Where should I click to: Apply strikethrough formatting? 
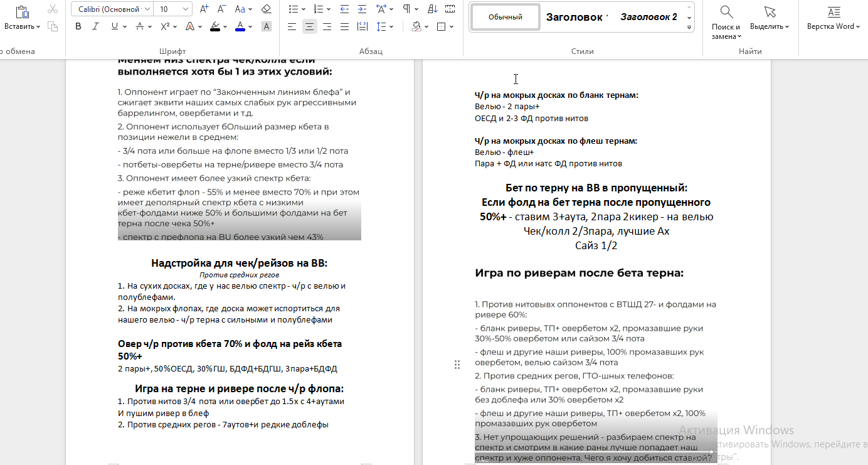[140, 26]
